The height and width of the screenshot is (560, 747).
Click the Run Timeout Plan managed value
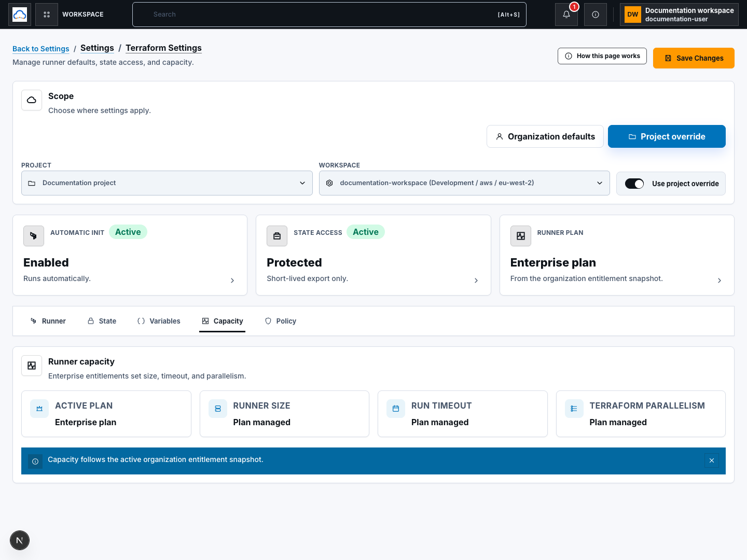tap(440, 422)
